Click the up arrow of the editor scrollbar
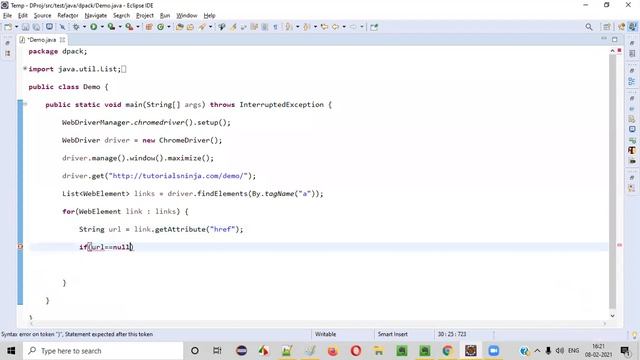 pyautogui.click(x=612, y=51)
